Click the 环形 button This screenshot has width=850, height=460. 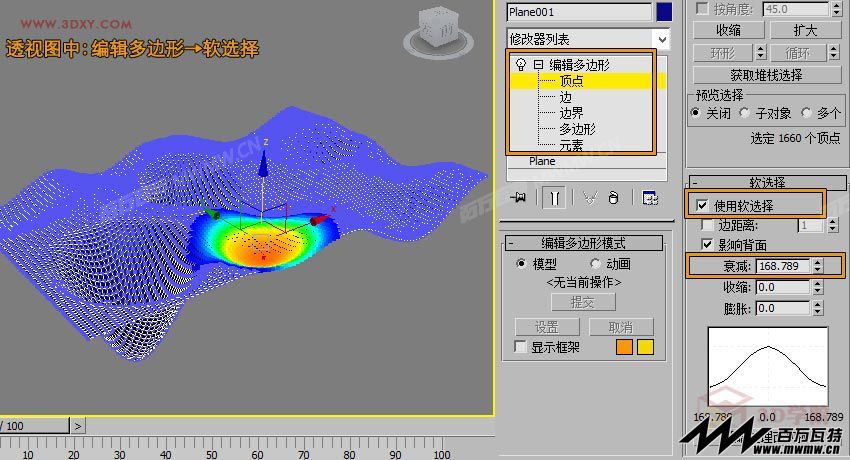[723, 53]
